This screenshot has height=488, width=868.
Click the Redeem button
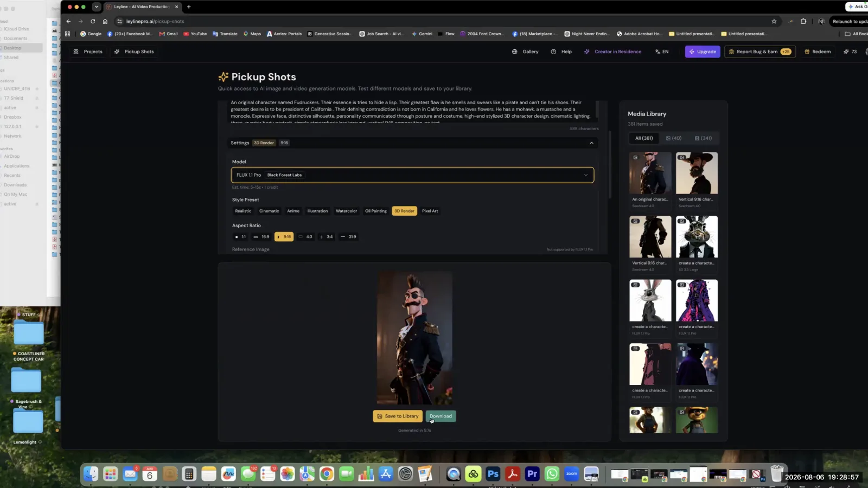(818, 52)
